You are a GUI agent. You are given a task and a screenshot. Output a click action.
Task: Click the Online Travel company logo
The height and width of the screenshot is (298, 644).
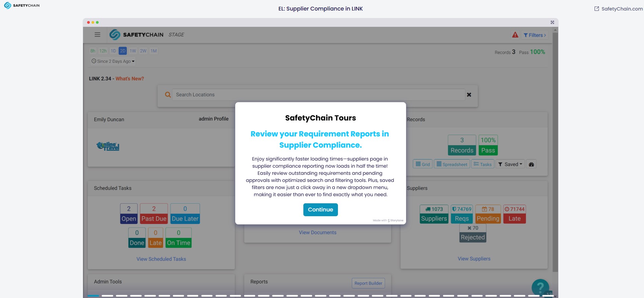[108, 146]
